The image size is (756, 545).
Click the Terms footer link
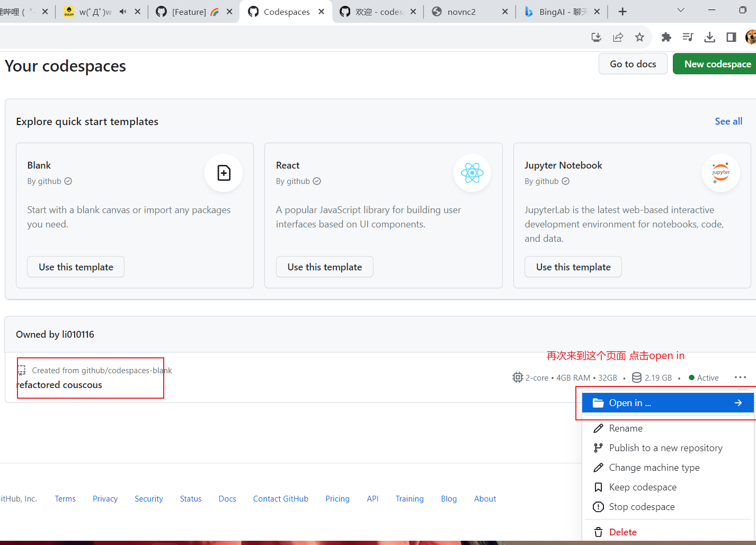tap(65, 499)
